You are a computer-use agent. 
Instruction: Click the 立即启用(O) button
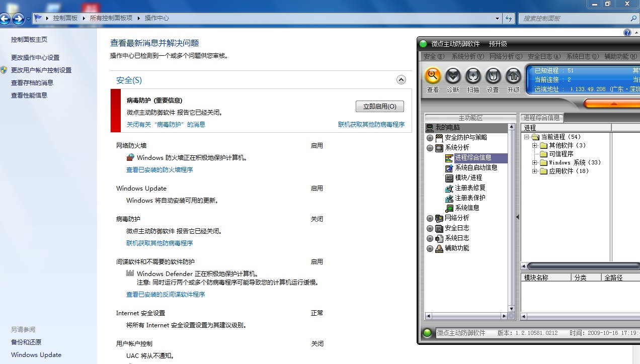[x=380, y=107]
